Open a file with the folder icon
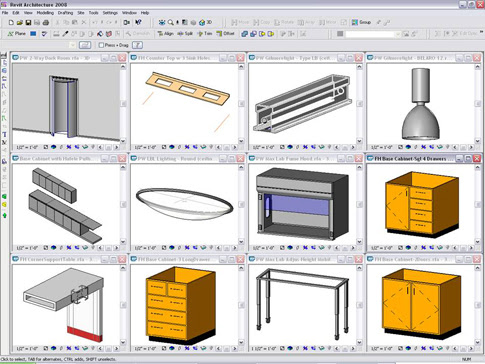The height and width of the screenshot is (364, 485). (20, 23)
